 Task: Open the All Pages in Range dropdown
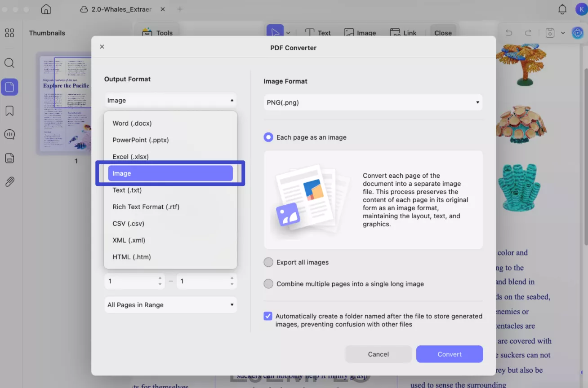coord(170,304)
